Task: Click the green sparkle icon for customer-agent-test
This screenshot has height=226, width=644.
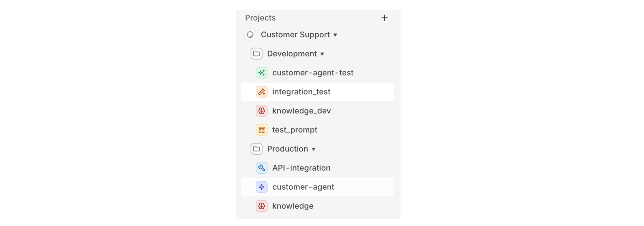Action: (261, 73)
